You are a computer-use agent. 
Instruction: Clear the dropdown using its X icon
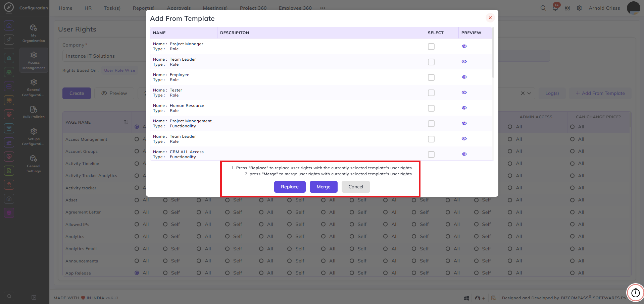tap(523, 93)
